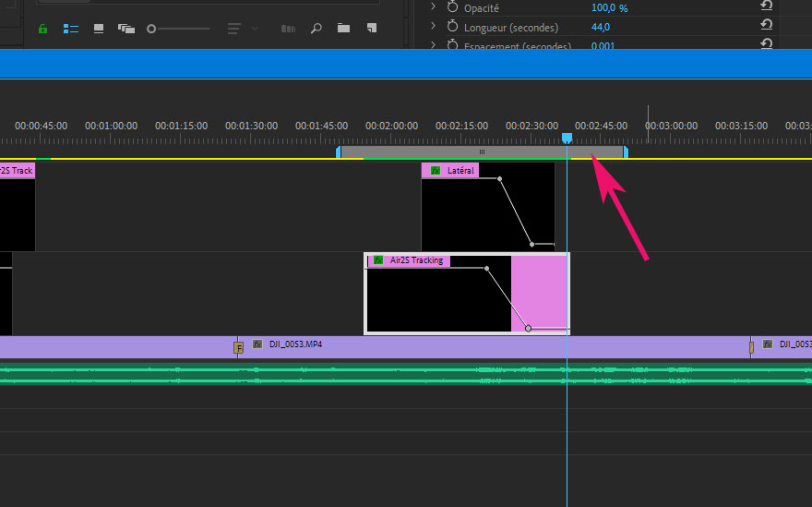812x507 pixels.
Task: Toggle Longueur animation stopwatch
Action: point(452,27)
